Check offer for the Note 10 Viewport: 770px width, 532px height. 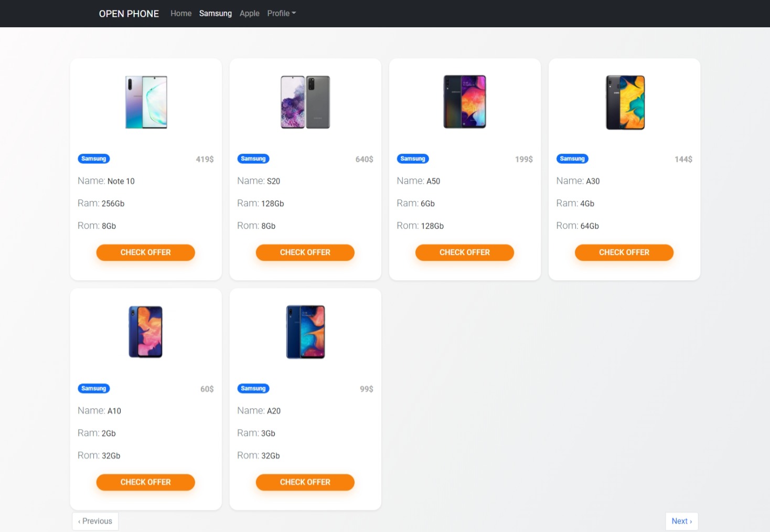[x=145, y=252]
